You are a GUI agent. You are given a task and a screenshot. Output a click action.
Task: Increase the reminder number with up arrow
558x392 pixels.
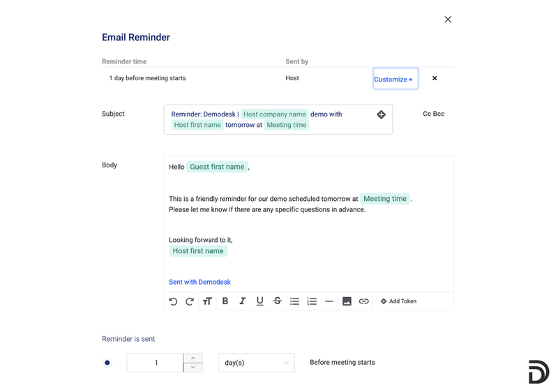pos(193,359)
